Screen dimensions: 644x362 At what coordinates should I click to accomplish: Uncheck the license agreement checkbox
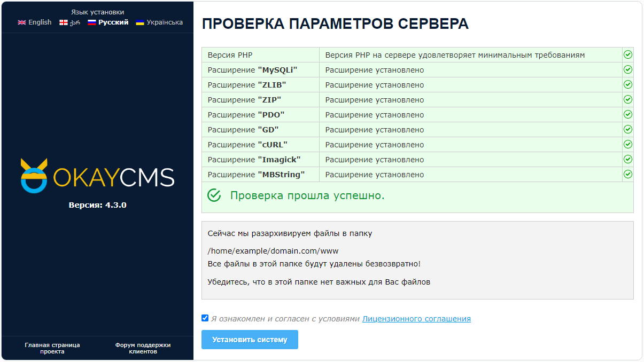(205, 318)
